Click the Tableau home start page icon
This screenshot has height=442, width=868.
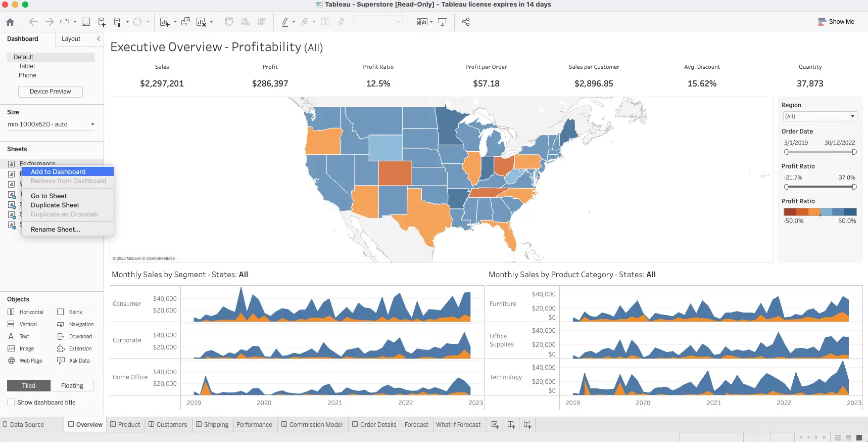point(10,22)
